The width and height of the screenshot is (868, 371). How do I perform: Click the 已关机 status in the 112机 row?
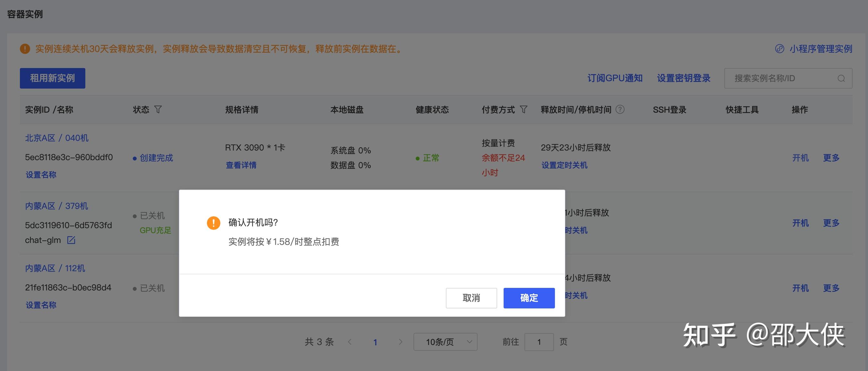pyautogui.click(x=152, y=288)
